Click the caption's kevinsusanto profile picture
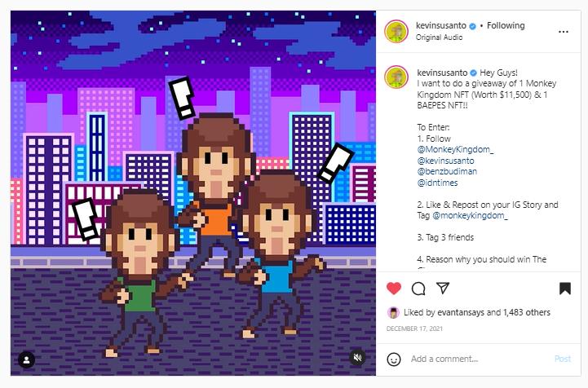Image resolution: width=588 pixels, height=388 pixels. click(x=396, y=77)
